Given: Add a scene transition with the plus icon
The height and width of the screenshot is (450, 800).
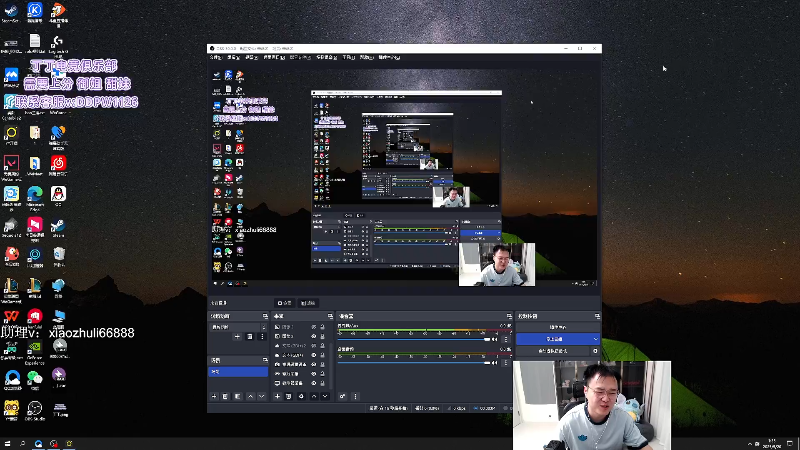Looking at the screenshot, I should tap(237, 337).
